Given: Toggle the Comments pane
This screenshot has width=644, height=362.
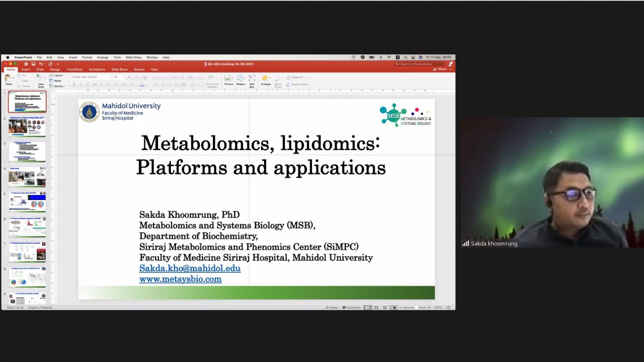Looking at the screenshot, I should coord(352,307).
